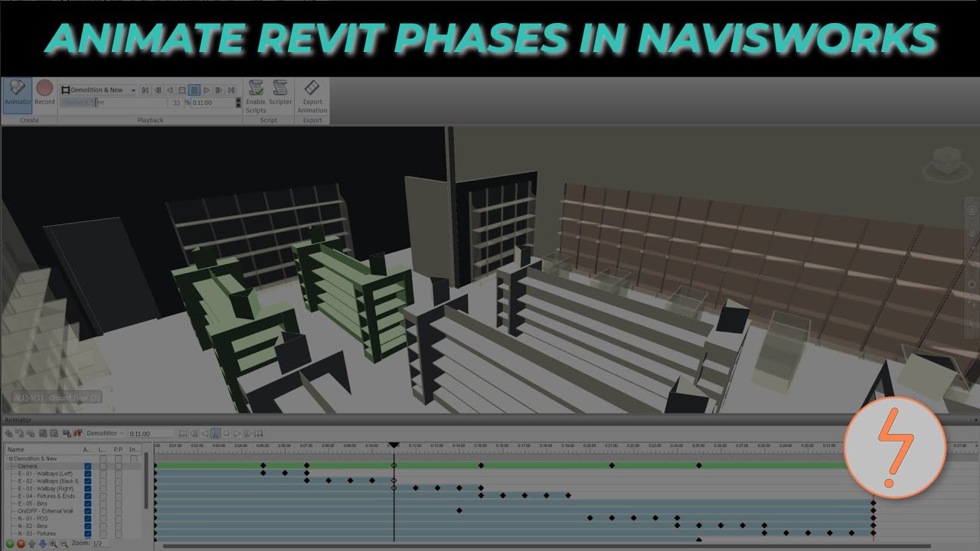Viewport: 980px width, 551px height.
Task: Toggle Enable Scripts
Action: (x=256, y=96)
